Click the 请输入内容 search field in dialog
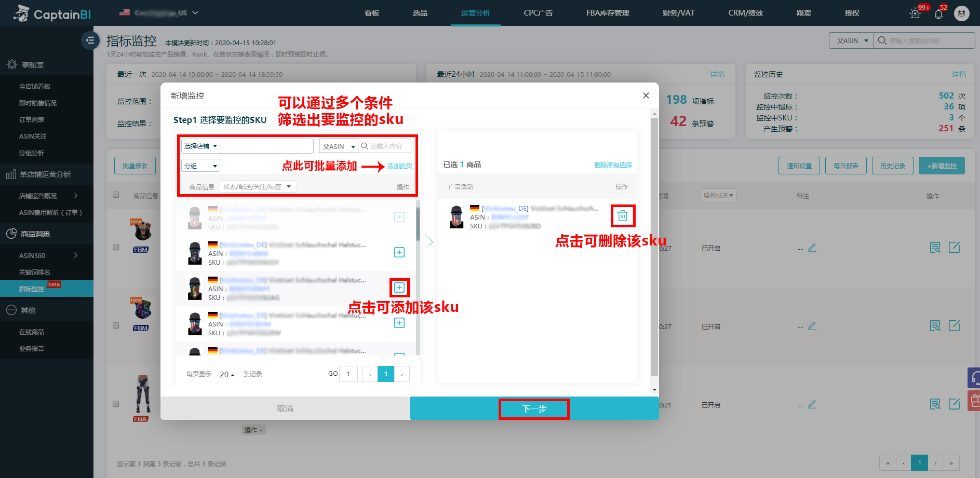The height and width of the screenshot is (478, 980). coord(385,146)
